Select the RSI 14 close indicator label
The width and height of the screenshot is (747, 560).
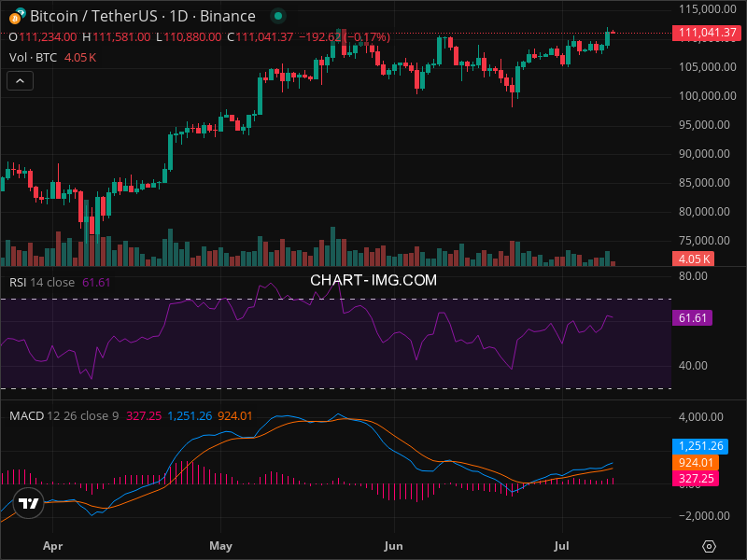point(42,283)
